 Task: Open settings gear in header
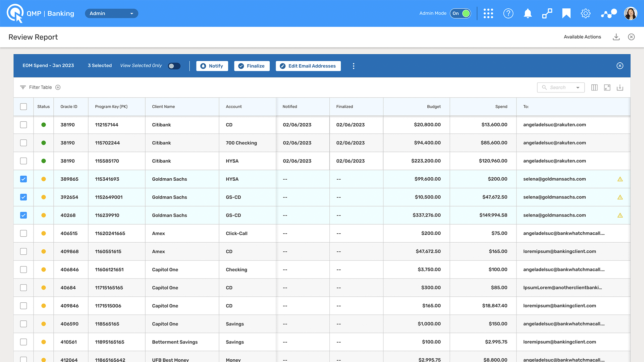click(x=586, y=13)
